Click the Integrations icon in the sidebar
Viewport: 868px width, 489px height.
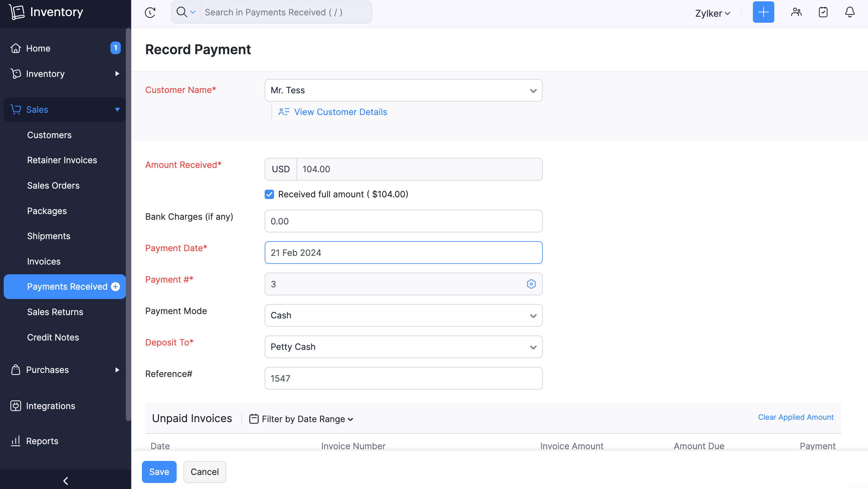point(16,405)
